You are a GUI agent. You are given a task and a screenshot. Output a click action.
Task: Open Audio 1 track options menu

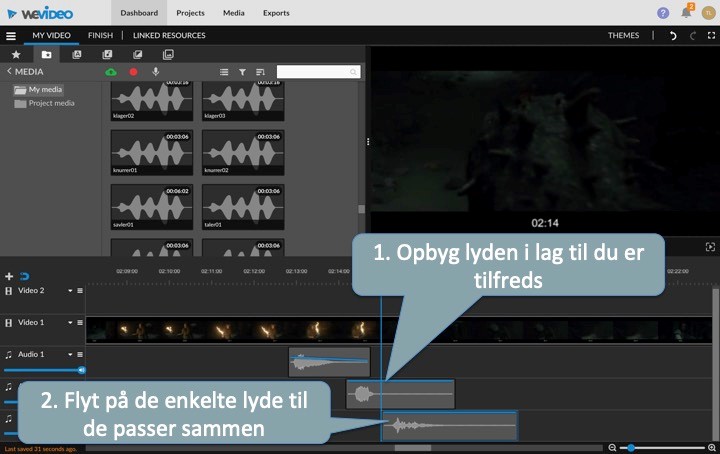point(80,354)
